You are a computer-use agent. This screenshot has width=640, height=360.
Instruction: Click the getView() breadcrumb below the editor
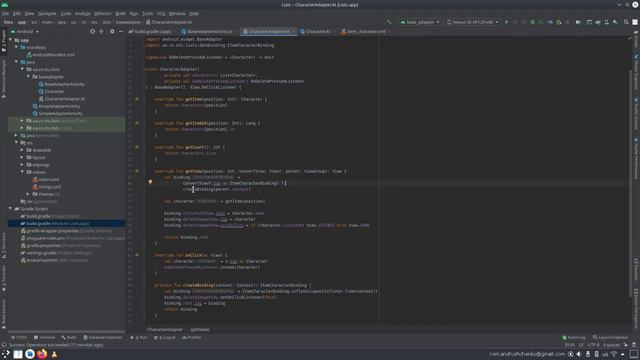(200, 329)
